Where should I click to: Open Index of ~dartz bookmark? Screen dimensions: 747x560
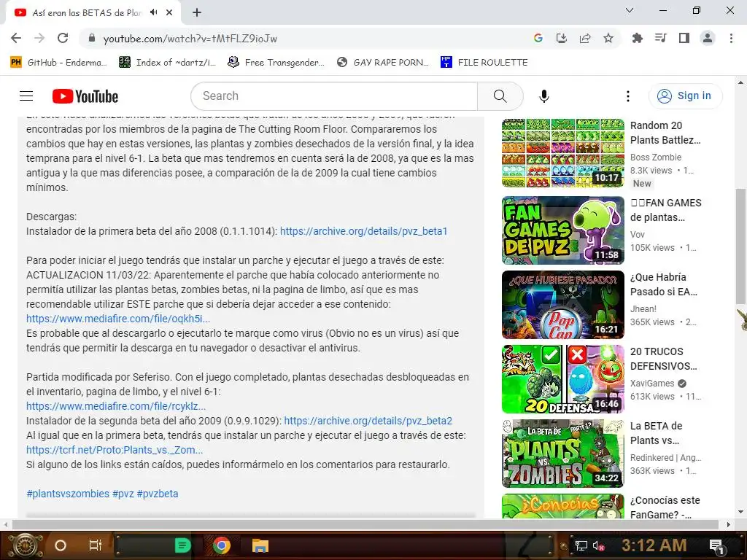[x=168, y=63]
